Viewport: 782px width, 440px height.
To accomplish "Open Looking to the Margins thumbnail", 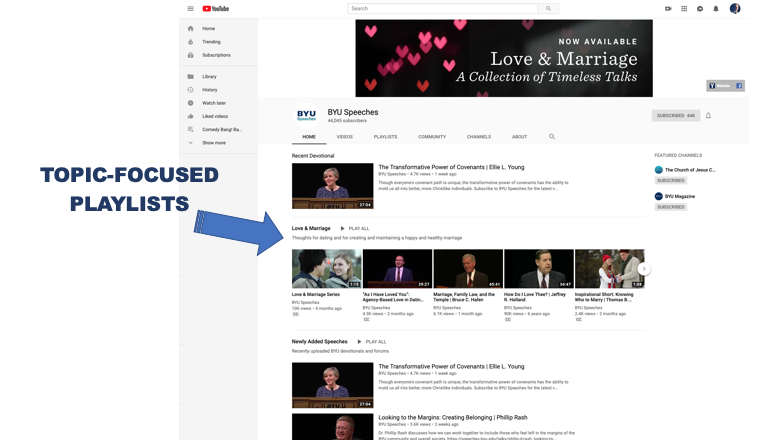I will [x=333, y=427].
